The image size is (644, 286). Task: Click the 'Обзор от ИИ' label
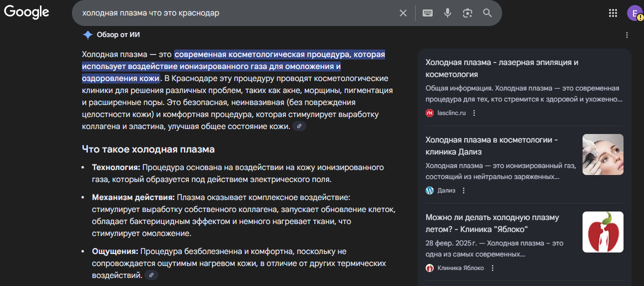click(x=118, y=35)
